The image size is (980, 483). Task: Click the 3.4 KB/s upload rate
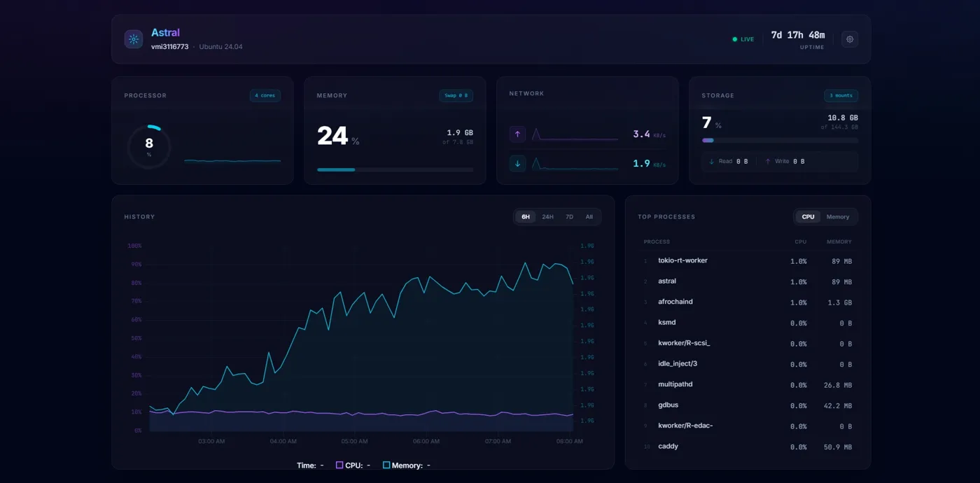click(649, 134)
